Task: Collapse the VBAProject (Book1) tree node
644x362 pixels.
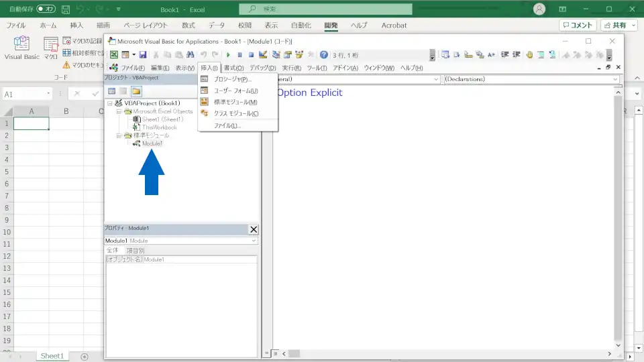Action: pyautogui.click(x=110, y=103)
